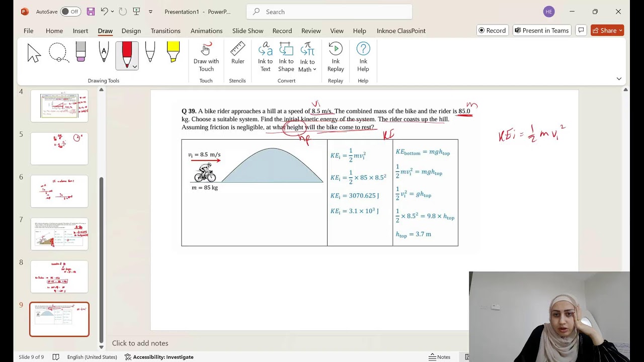The image size is (644, 362).
Task: Select slide 6 thumbnail
Action: tap(59, 191)
